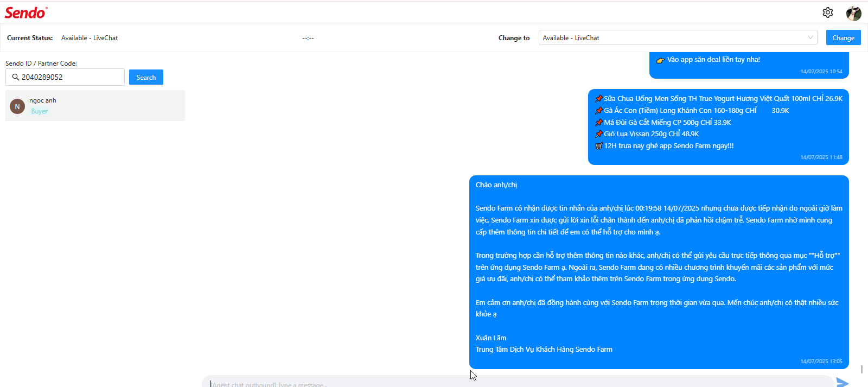Click the Sữa Chua Uống Men Sống line
This screenshot has height=387, width=868.
pyautogui.click(x=723, y=99)
